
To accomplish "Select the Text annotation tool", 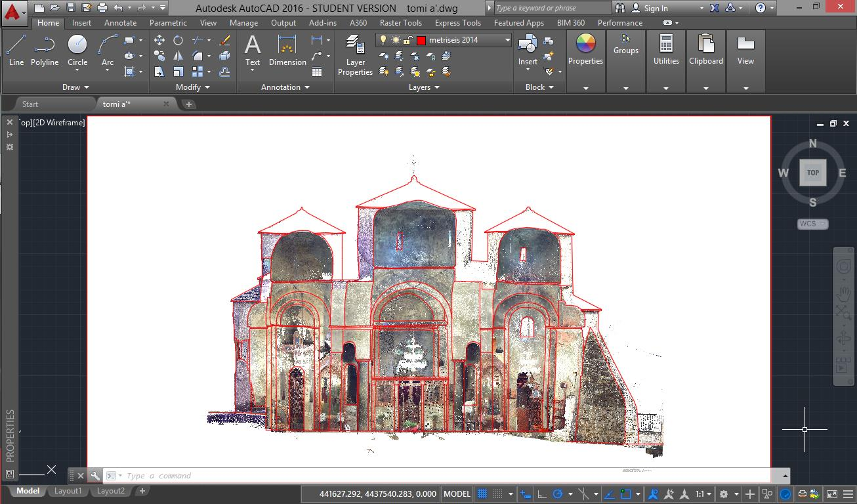I will click(x=253, y=52).
